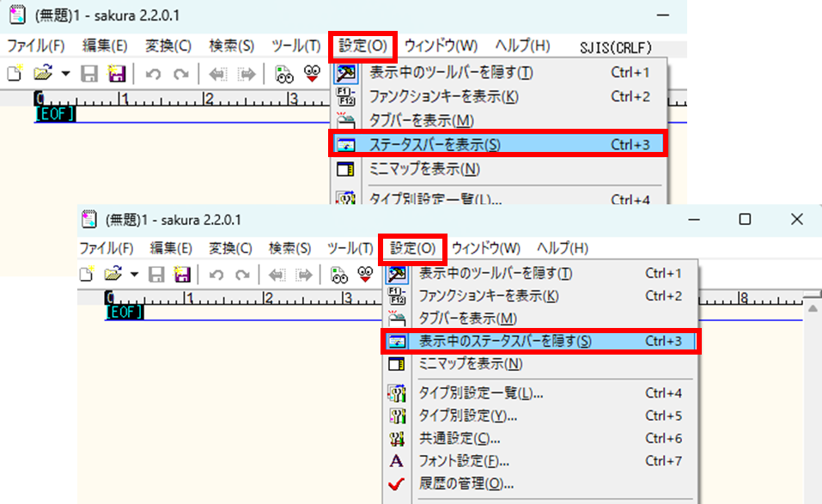
Task: Open 変換(C) menu in upper window
Action: click(x=167, y=46)
